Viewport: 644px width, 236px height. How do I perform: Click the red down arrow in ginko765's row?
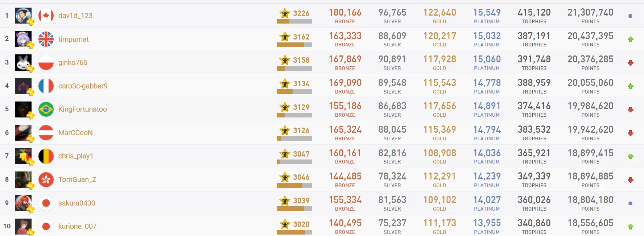pos(631,63)
